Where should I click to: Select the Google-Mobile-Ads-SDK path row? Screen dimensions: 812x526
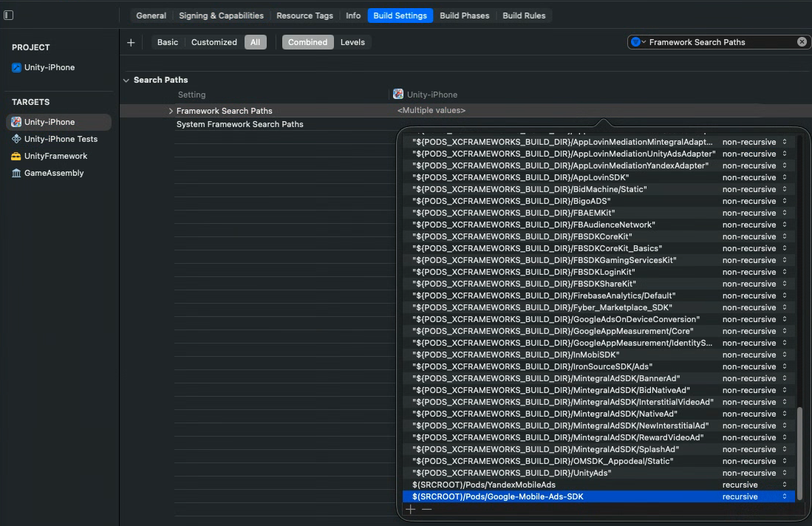[598, 496]
